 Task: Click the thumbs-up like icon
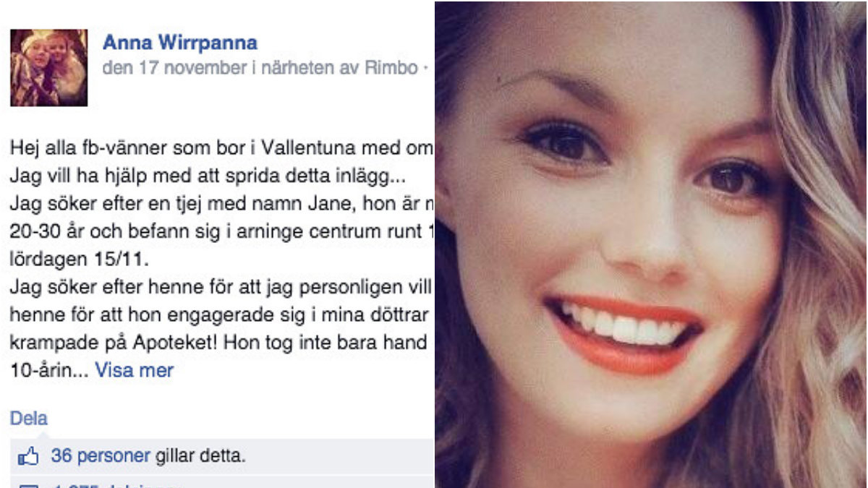[27, 457]
